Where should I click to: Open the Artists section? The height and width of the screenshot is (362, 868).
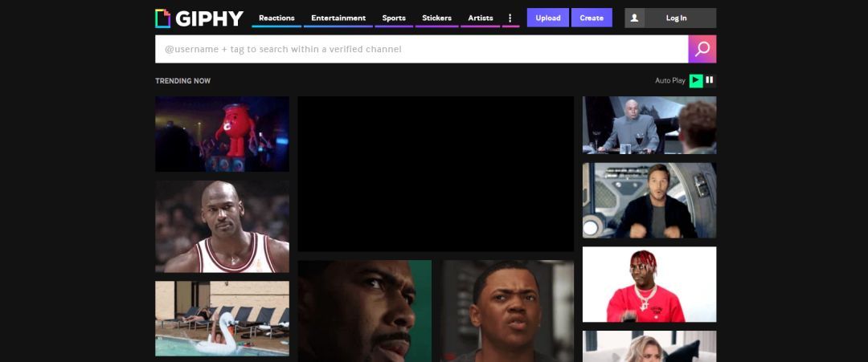point(481,18)
